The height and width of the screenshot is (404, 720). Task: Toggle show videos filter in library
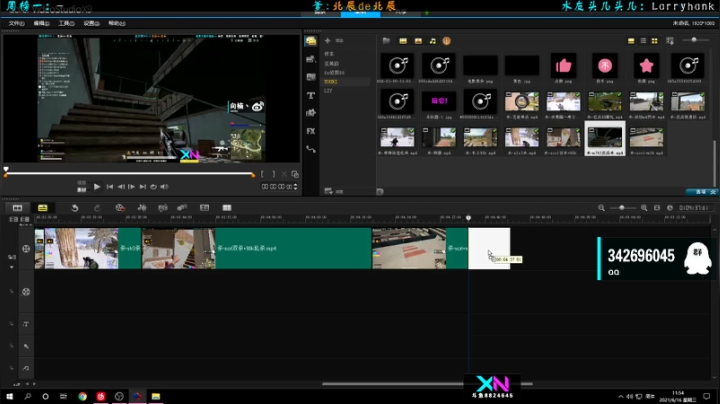(x=403, y=41)
